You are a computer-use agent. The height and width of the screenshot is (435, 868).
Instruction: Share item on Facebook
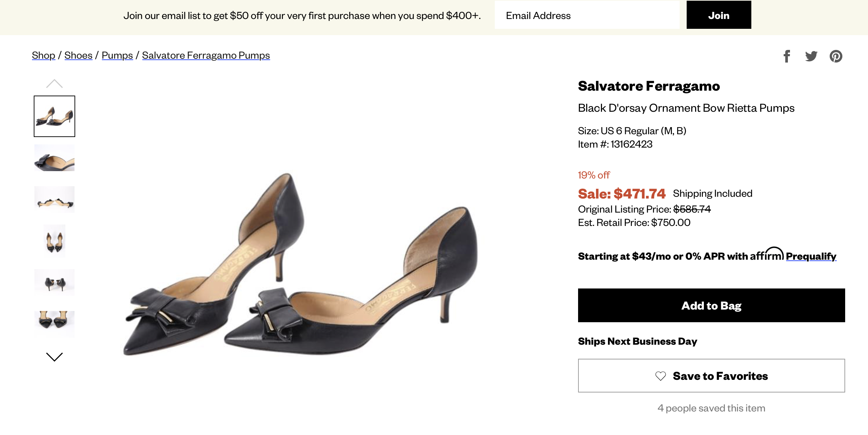[x=787, y=56]
